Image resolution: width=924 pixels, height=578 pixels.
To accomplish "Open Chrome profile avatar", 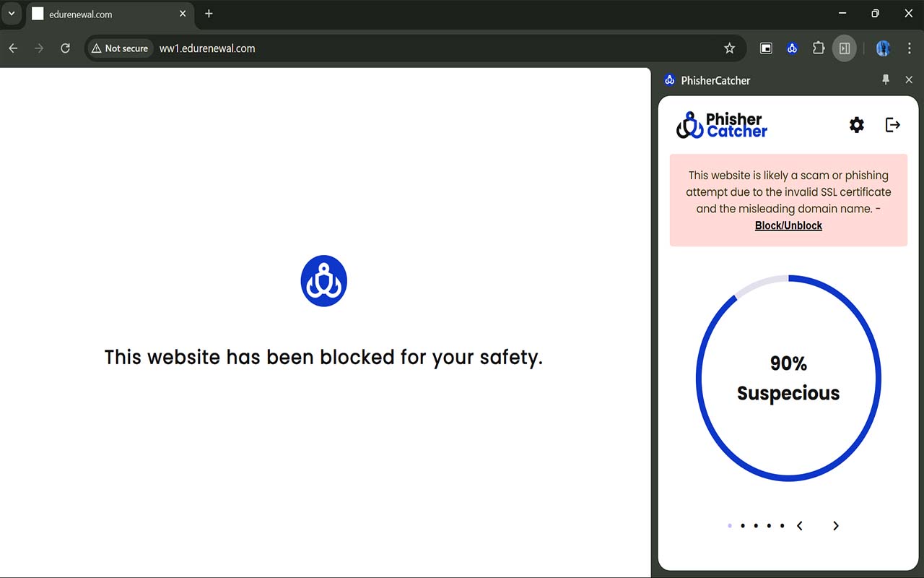I will pyautogui.click(x=883, y=48).
